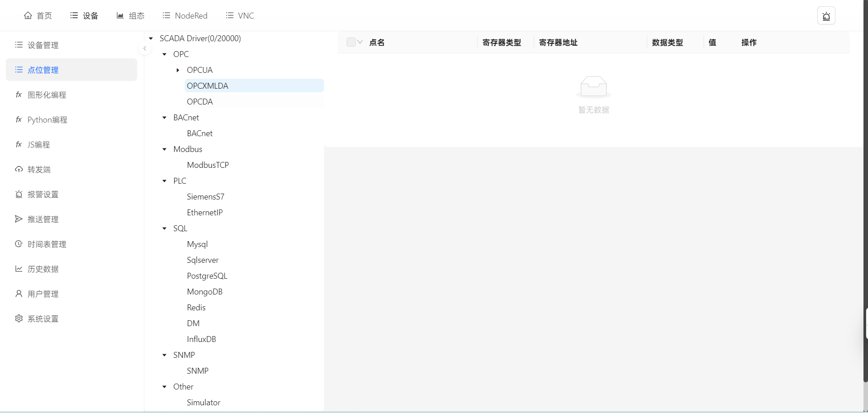Image resolution: width=868 pixels, height=413 pixels.
Task: Choose the Simulator driver under Other
Action: click(x=204, y=403)
